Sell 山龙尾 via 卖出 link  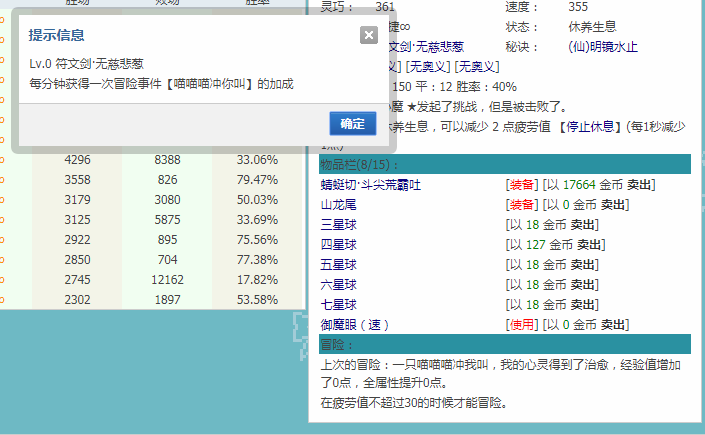point(613,205)
